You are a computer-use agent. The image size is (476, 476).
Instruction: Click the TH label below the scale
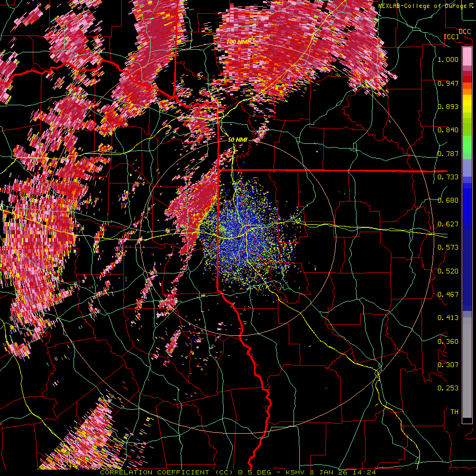click(x=454, y=412)
